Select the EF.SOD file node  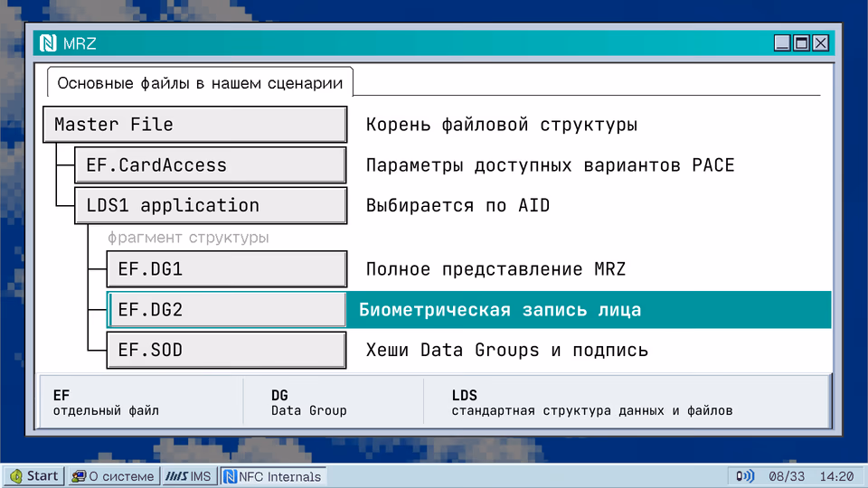click(x=227, y=350)
